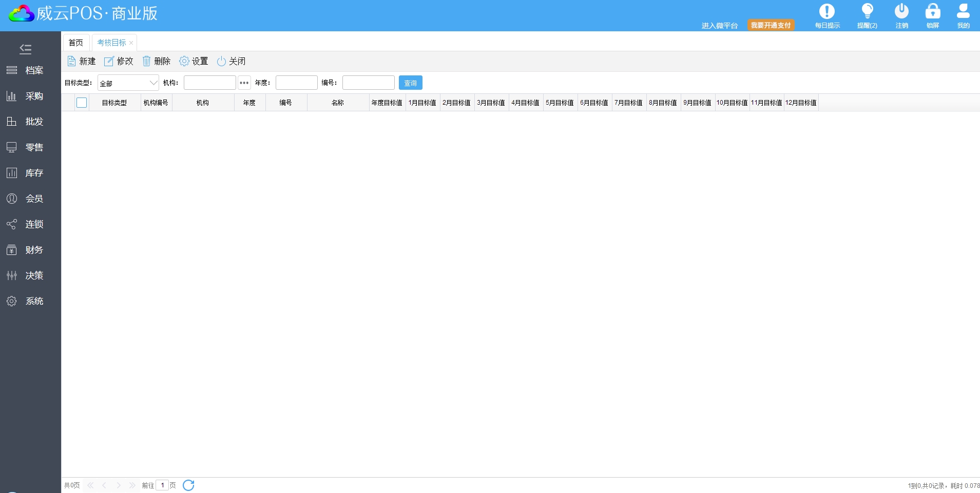Open the 目标类型 dropdown
The image size is (980, 493).
pos(128,83)
